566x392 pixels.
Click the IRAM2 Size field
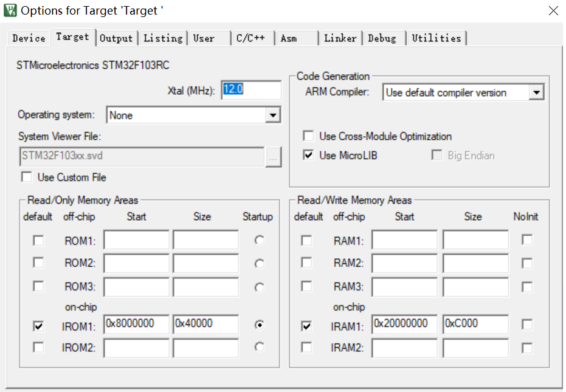pos(476,348)
